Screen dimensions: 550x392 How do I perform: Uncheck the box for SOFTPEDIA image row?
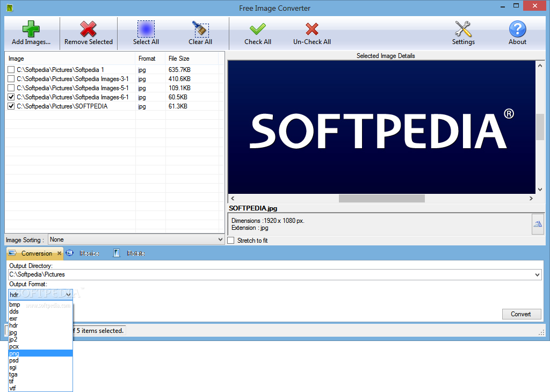click(11, 106)
